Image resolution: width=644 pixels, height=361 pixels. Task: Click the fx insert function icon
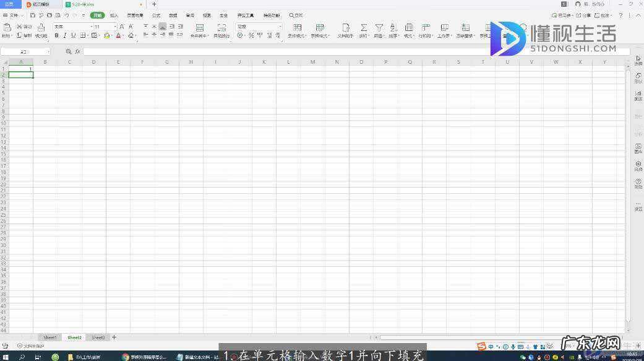coord(77,51)
